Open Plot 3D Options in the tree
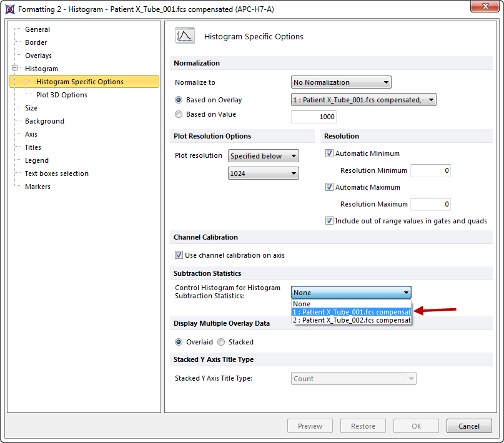The image size is (504, 443). pos(61,95)
